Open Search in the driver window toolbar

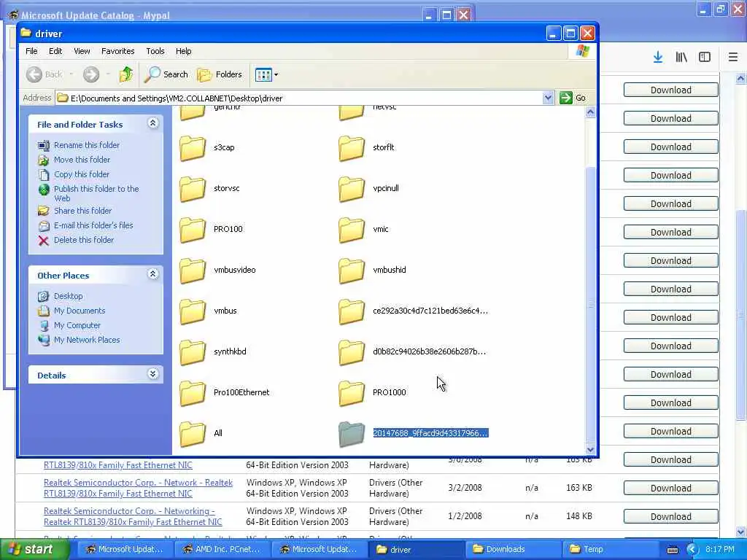click(166, 74)
